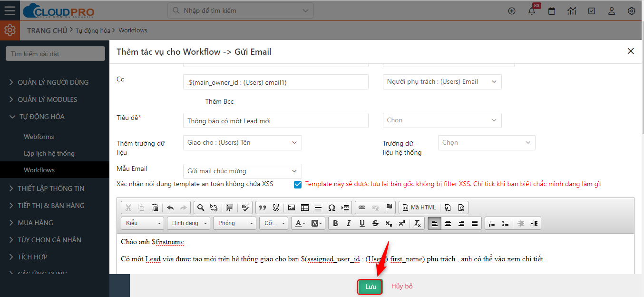Open Replace in the editor toolbar
Screen dimensions: 644x297
[214, 208]
